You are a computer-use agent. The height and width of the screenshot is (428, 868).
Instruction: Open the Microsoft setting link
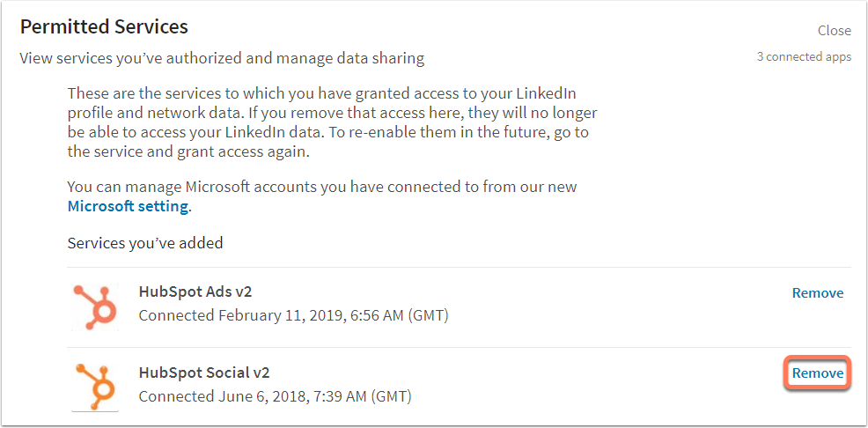pos(128,206)
